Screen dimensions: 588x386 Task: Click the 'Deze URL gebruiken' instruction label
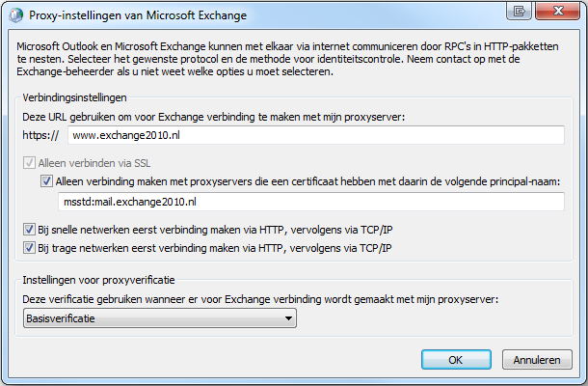pyautogui.click(x=214, y=117)
